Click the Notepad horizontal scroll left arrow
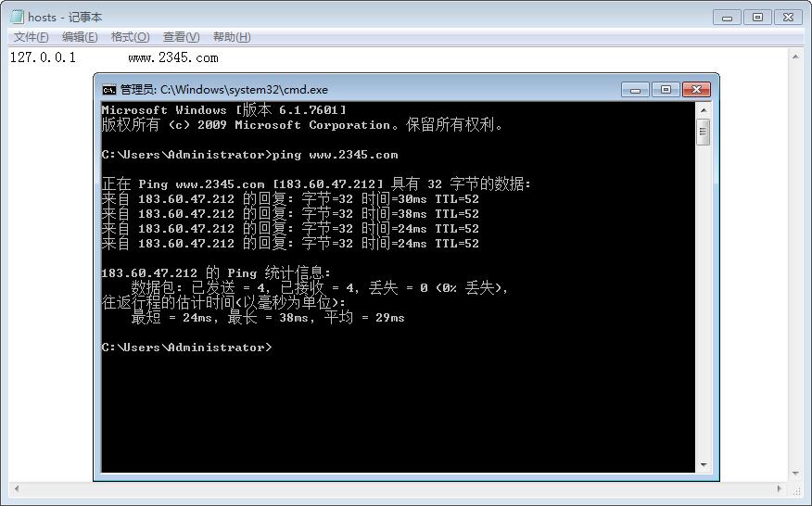Screen dimensions: 812x506 point(17,488)
